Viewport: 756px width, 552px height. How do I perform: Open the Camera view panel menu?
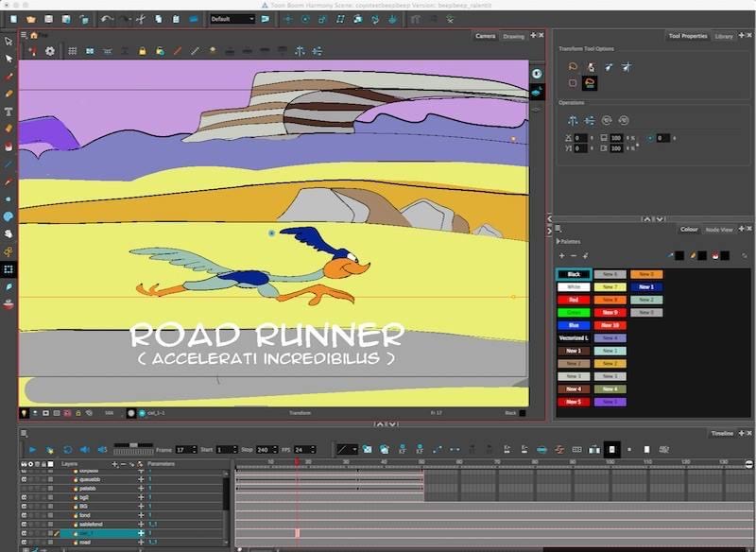click(24, 35)
